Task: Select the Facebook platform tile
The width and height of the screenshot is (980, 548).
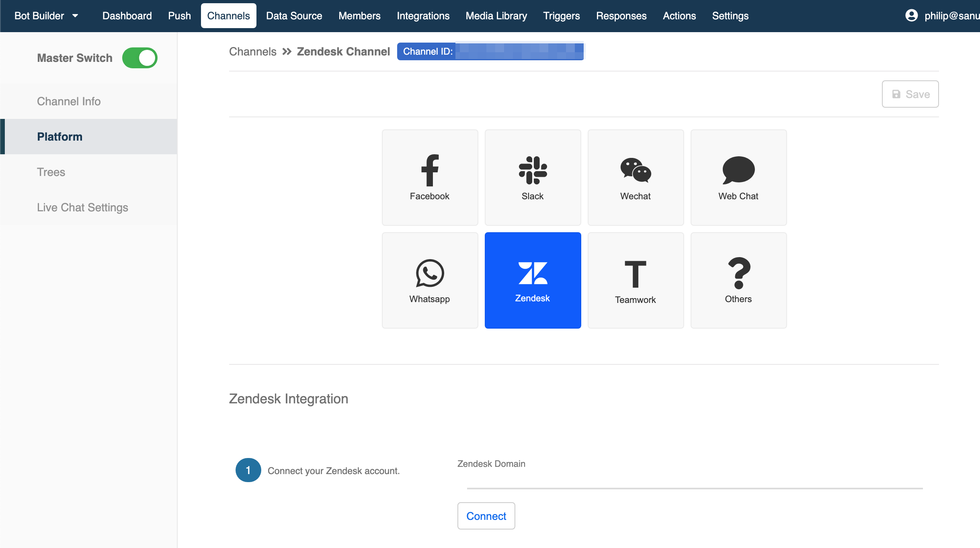Action: [430, 177]
